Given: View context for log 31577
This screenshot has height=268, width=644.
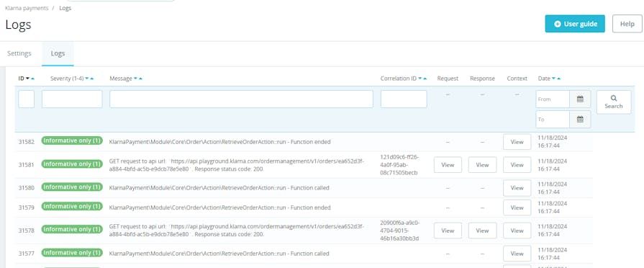Looking at the screenshot, I should coord(517,254).
